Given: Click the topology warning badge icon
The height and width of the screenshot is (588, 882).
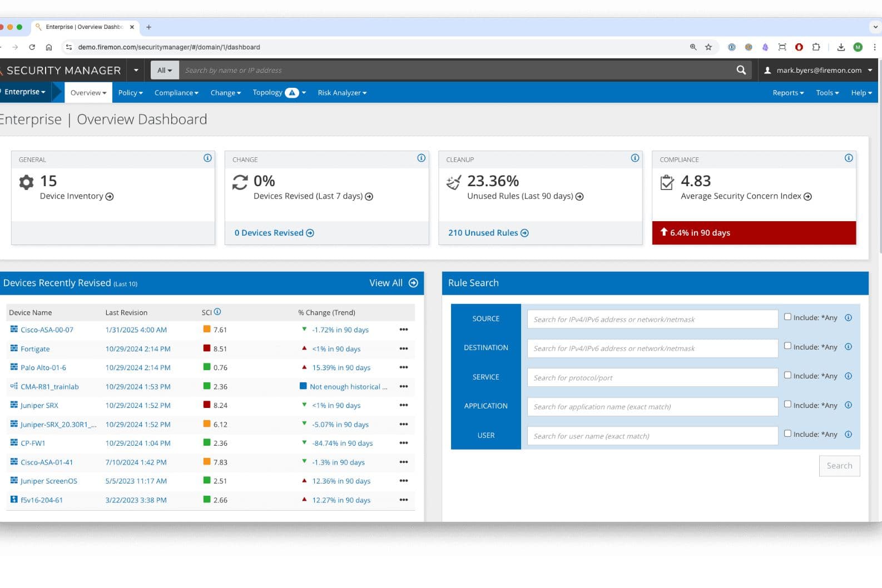Looking at the screenshot, I should [x=292, y=93].
